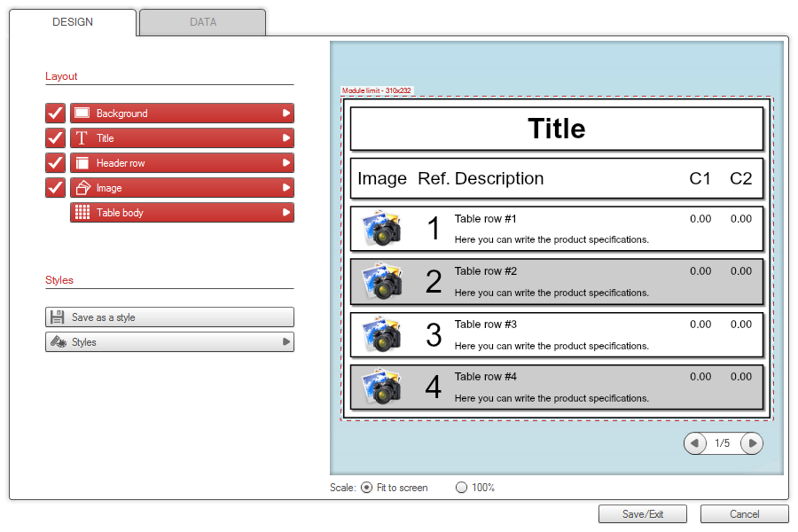The width and height of the screenshot is (798, 532).
Task: Click the Header row icon
Action: pos(82,163)
